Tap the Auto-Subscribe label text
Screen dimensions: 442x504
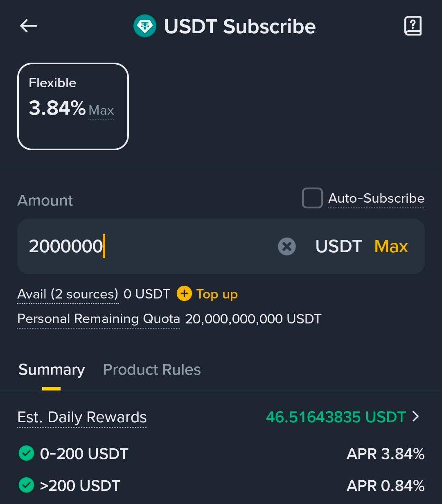click(x=376, y=198)
